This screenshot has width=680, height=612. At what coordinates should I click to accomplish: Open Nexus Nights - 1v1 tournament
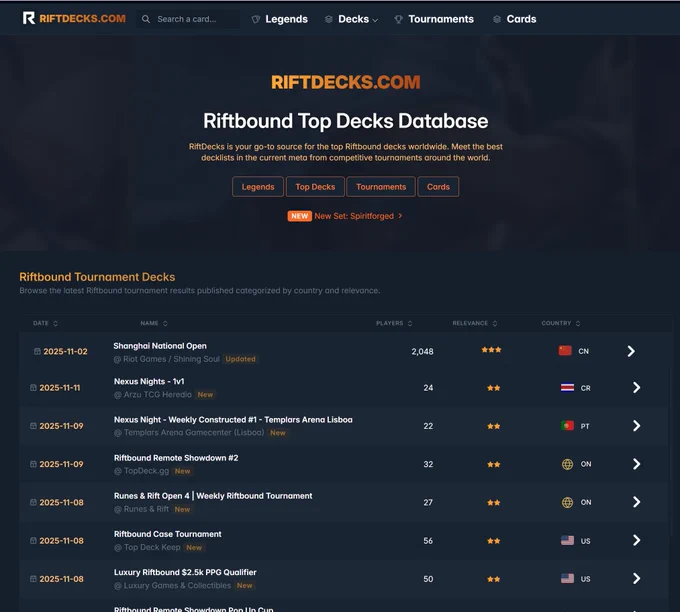click(149, 381)
